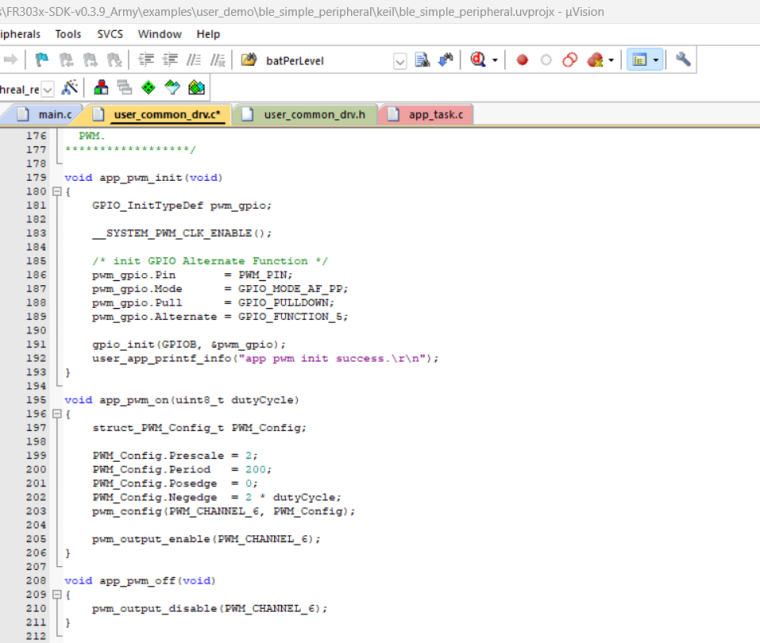Click the Kill All Breakpoints icon
The width and height of the screenshot is (760, 643).
click(x=595, y=60)
